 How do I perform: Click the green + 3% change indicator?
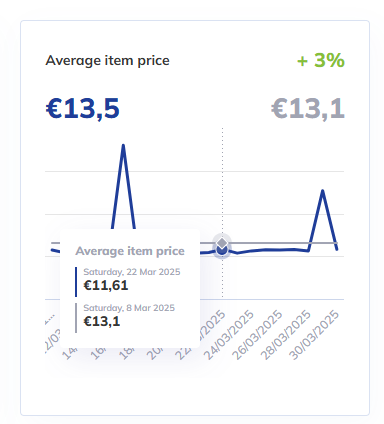click(321, 60)
